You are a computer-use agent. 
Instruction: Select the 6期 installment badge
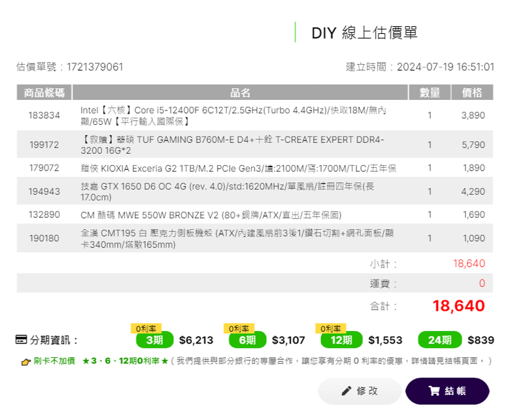[x=248, y=340]
